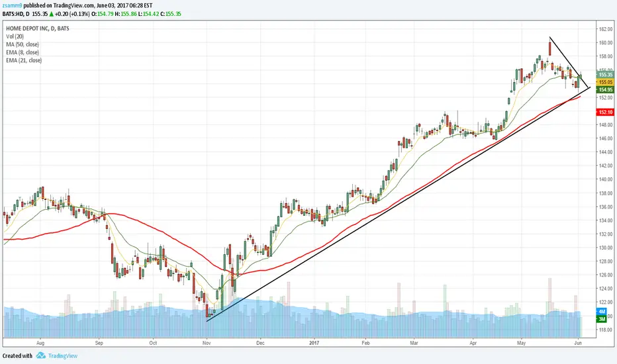The width and height of the screenshot is (617, 364).
Task: Click the 155.35 last price label
Action: [605, 74]
